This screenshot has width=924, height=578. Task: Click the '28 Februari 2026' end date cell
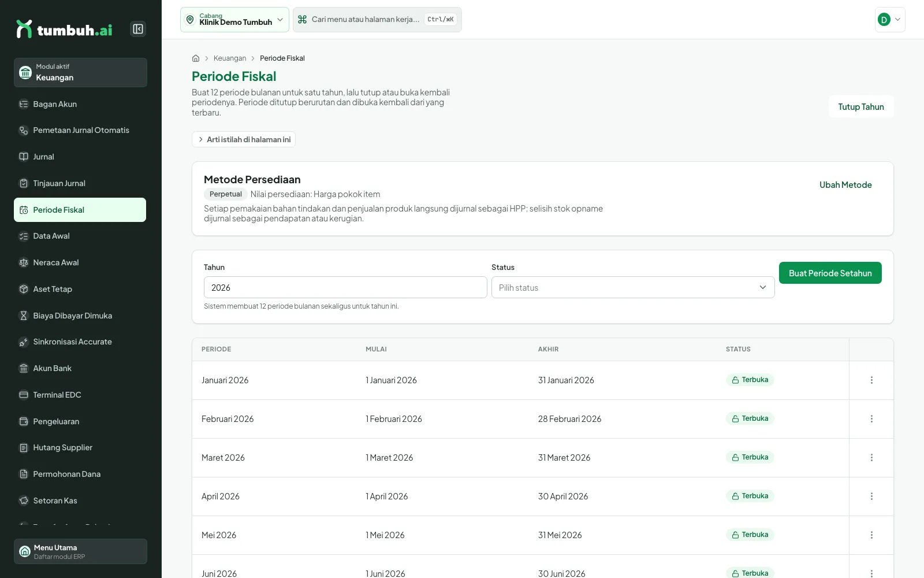(569, 419)
